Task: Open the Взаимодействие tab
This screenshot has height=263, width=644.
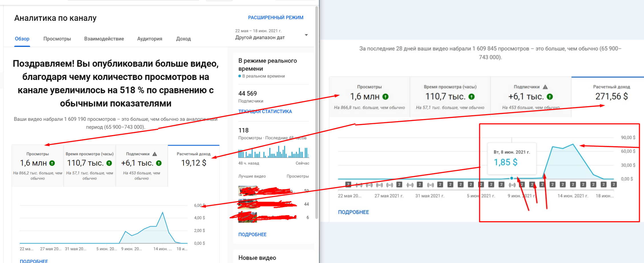Action: pyautogui.click(x=104, y=39)
